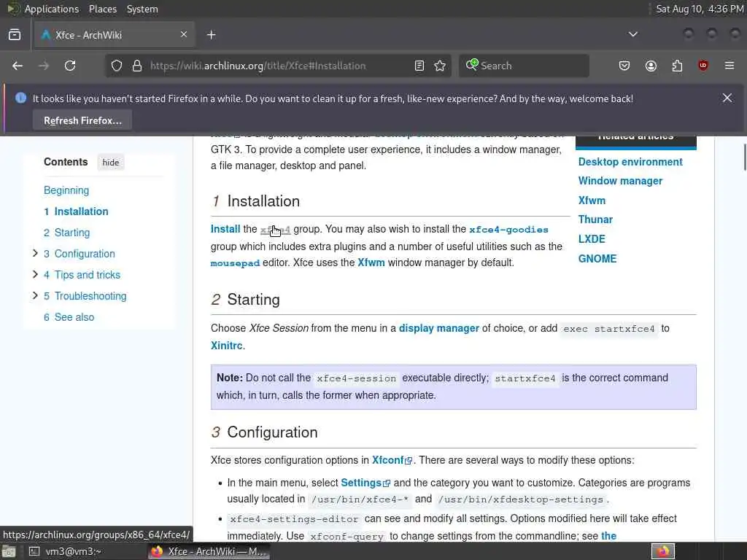Hide the Contents sidebar
This screenshot has height=560, width=747.
click(x=111, y=163)
